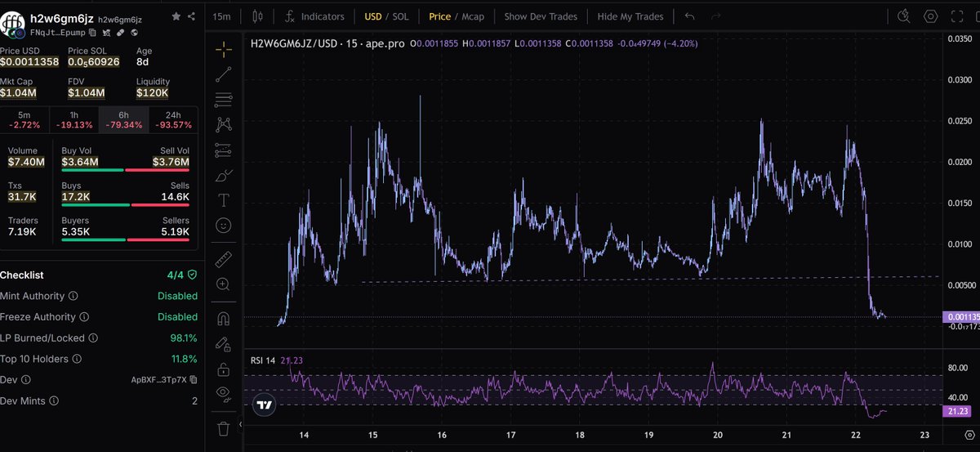The image size is (980, 452).
Task: Enter fullscreen chart mode
Action: coord(959,16)
